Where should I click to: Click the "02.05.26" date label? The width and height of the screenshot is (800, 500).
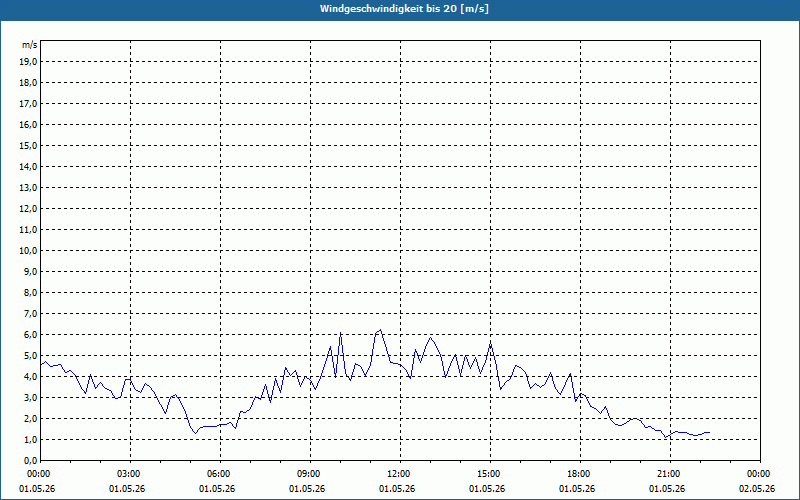coord(757,489)
